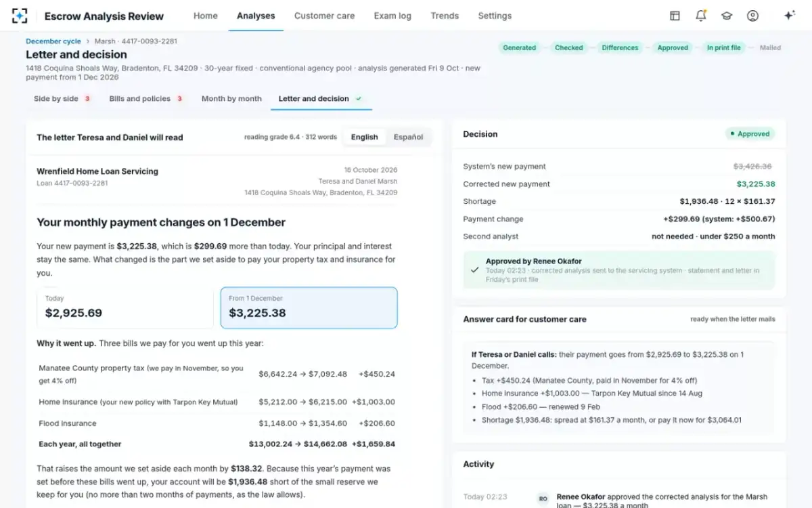
Task: Select the Today $2,925.69 payment card
Action: click(125, 308)
